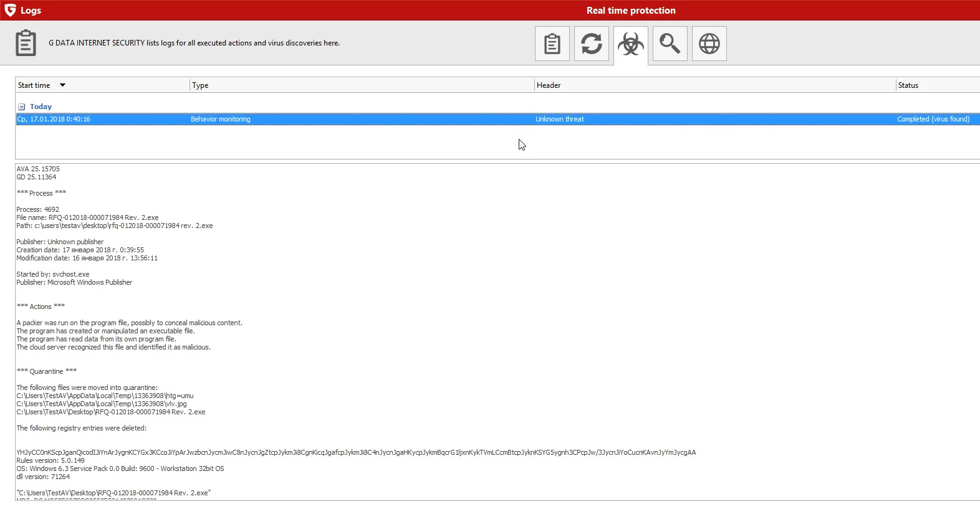The height and width of the screenshot is (509, 980).
Task: Click the quarantined wlv.jpg file path
Action: click(102, 404)
